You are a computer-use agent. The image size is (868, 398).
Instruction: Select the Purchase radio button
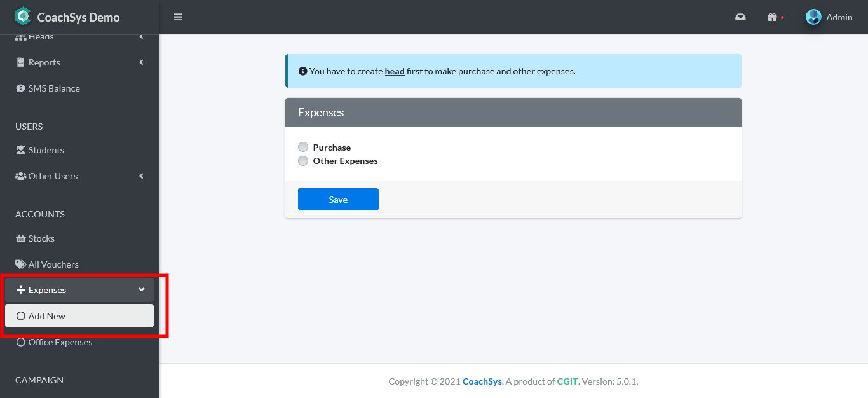[x=303, y=148]
